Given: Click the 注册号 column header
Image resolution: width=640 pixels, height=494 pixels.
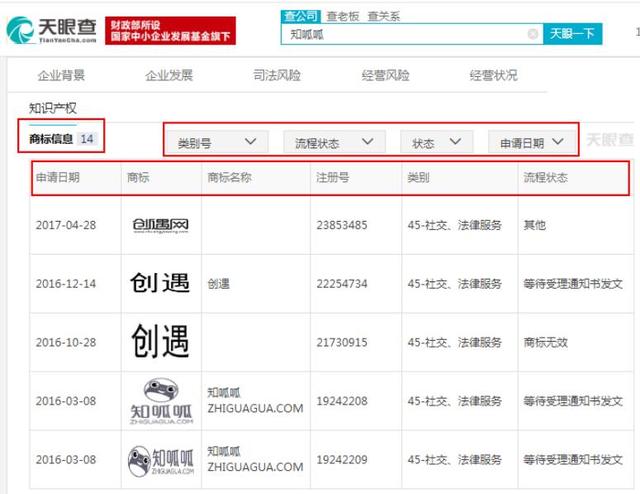Looking at the screenshot, I should pos(333,178).
